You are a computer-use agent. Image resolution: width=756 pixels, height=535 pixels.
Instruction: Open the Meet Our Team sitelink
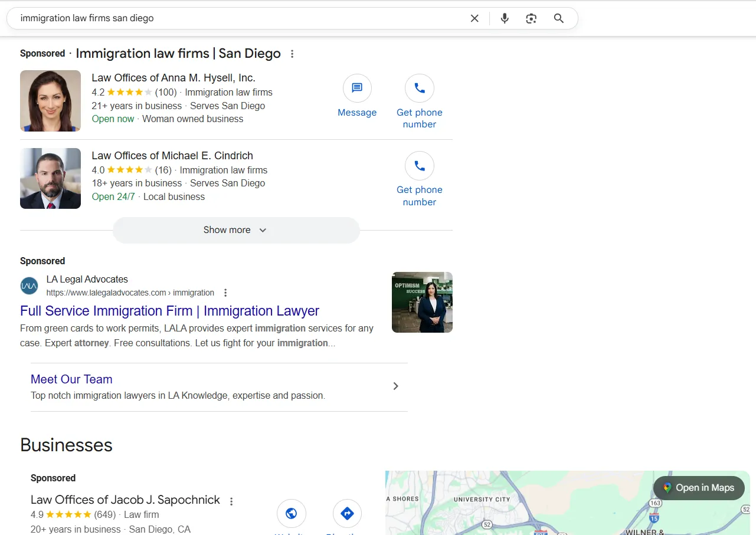coord(71,379)
